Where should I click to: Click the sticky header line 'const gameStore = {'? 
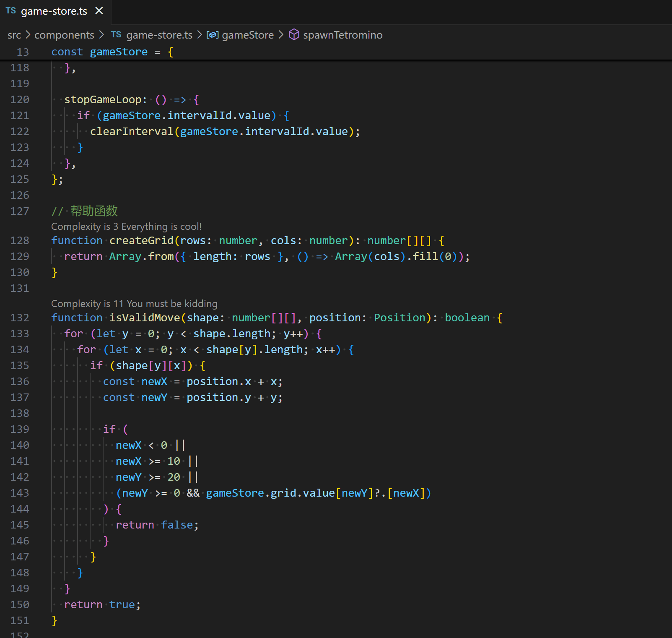point(112,52)
